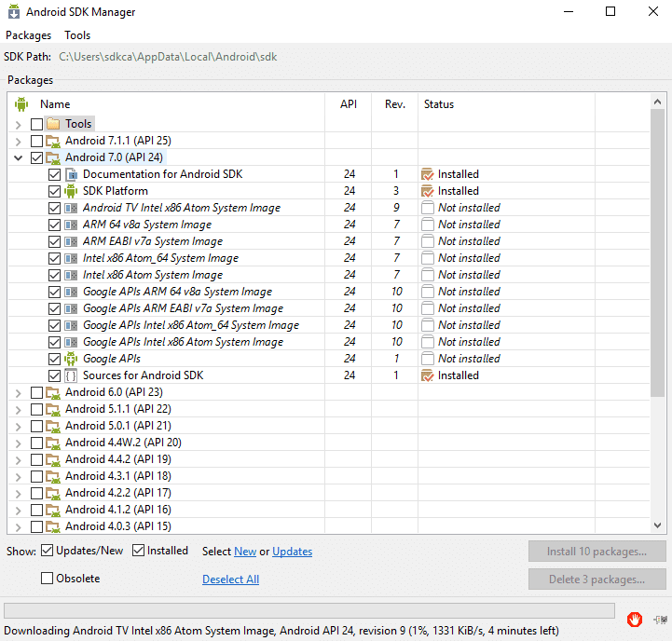Click the Tools folder icon

point(53,124)
